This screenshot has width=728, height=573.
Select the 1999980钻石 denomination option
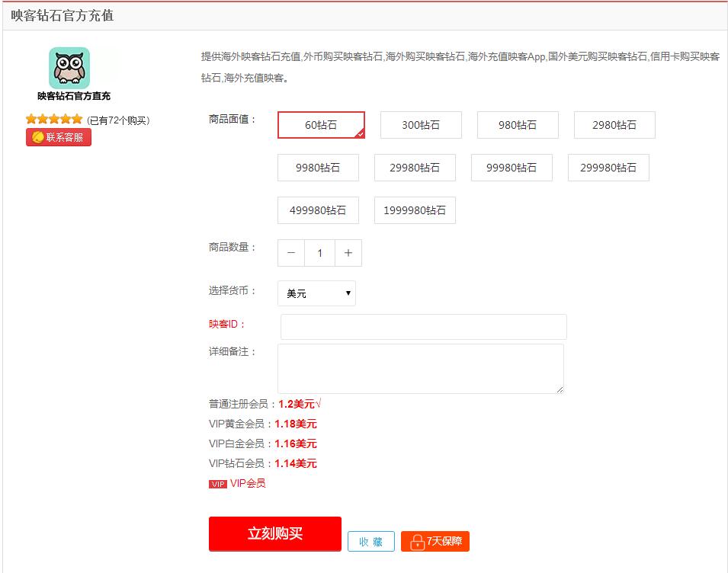click(x=415, y=210)
